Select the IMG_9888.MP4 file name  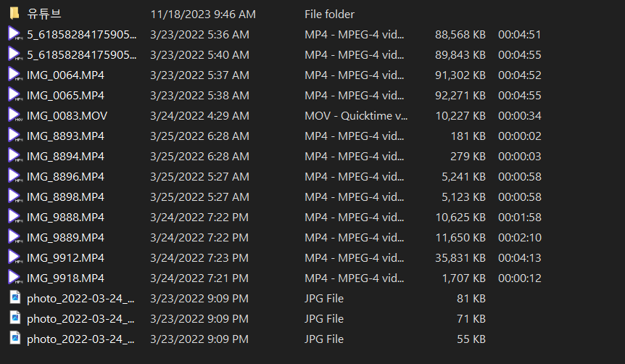pyautogui.click(x=65, y=218)
